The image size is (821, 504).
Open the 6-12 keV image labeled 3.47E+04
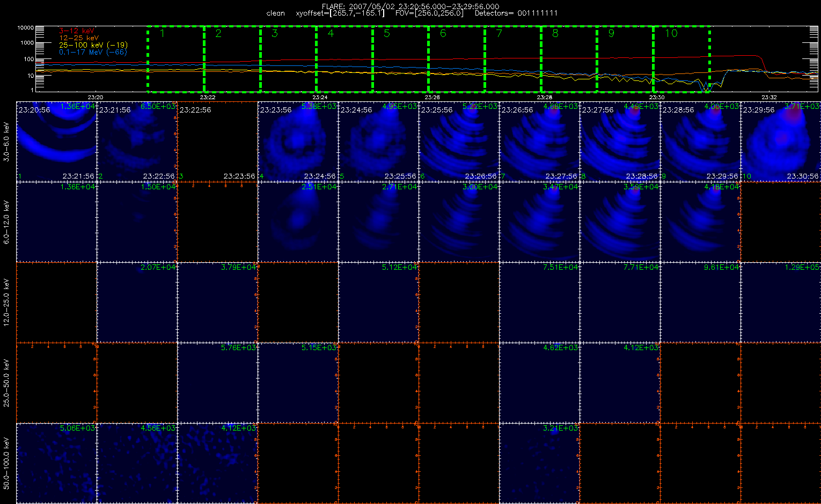[x=540, y=221]
